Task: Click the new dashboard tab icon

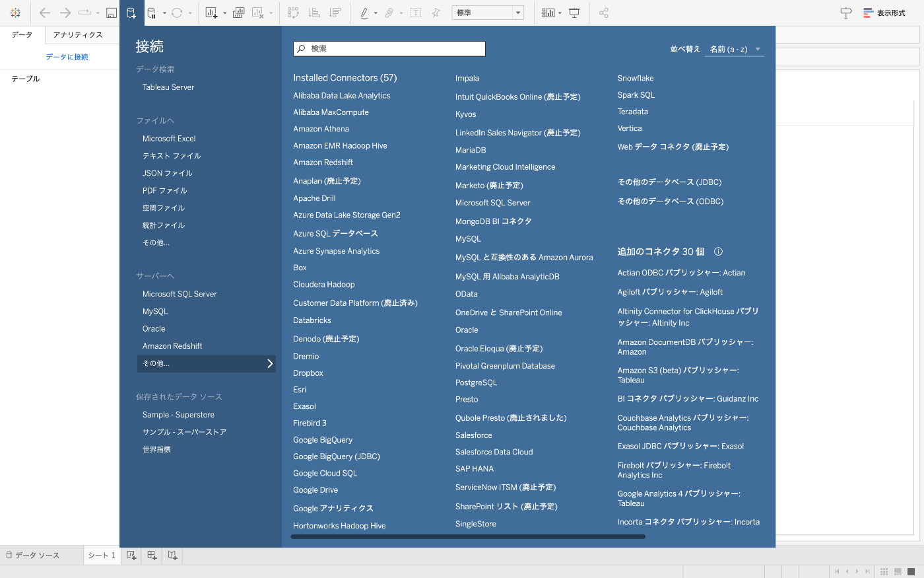Action: 152,556
